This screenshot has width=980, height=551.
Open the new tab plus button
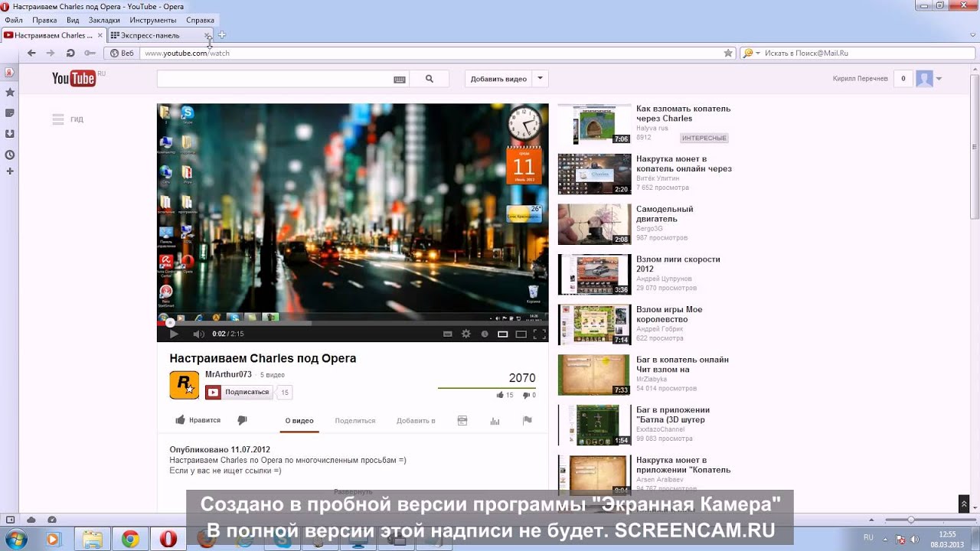222,34
